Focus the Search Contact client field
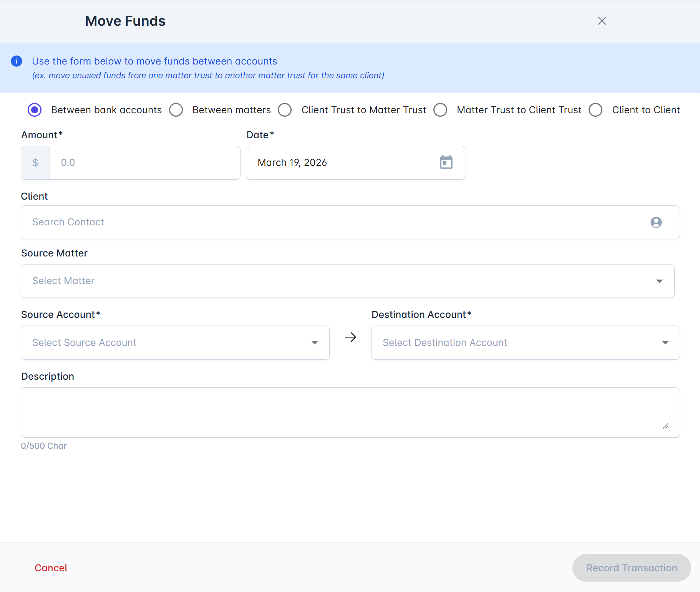The image size is (700, 592). [x=334, y=222]
